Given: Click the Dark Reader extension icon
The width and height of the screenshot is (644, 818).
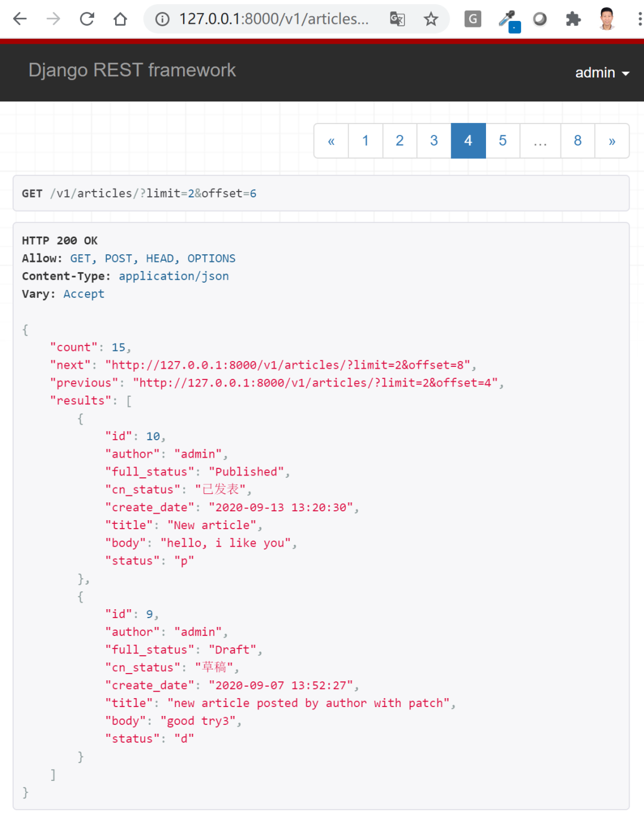Looking at the screenshot, I should click(x=540, y=18).
